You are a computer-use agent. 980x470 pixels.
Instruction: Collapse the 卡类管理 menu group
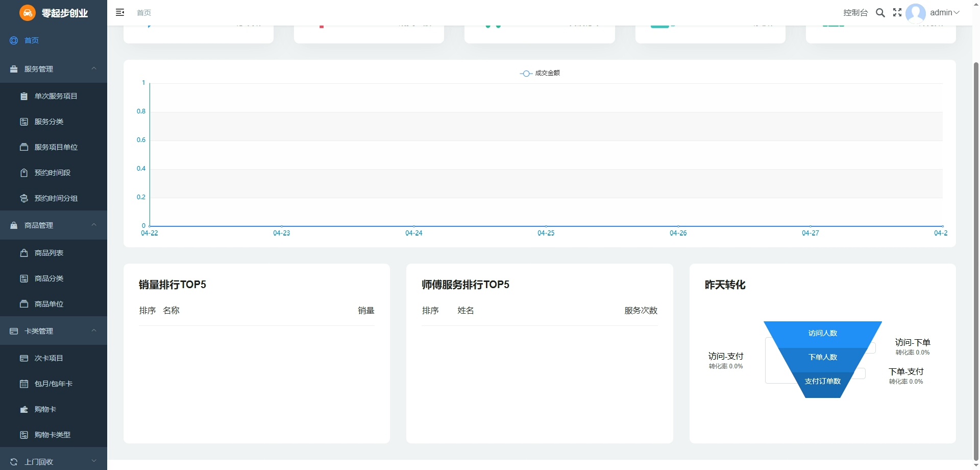tap(54, 331)
